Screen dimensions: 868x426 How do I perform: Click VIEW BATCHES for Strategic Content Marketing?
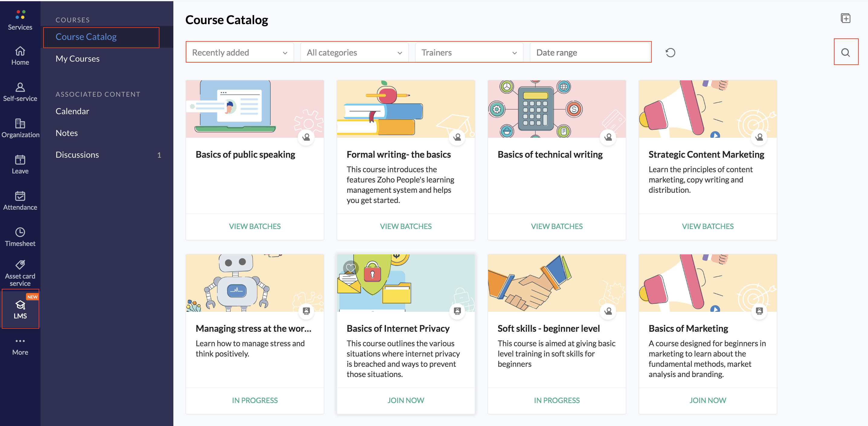point(707,226)
